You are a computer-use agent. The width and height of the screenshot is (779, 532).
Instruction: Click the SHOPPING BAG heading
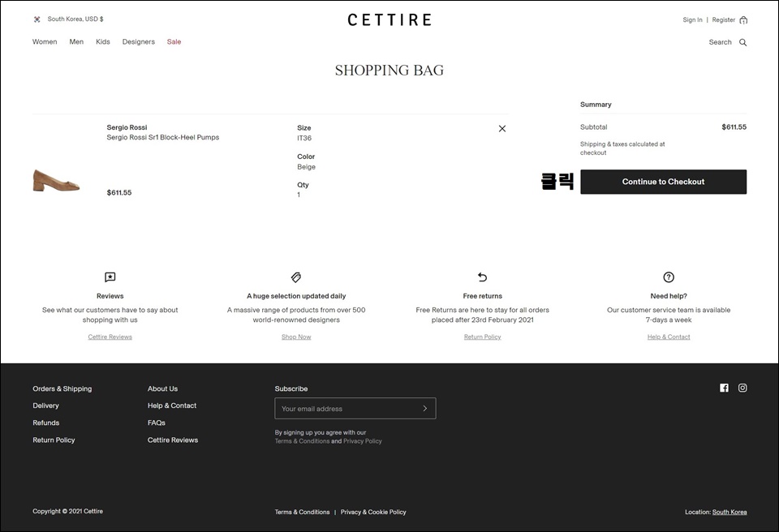pyautogui.click(x=389, y=71)
